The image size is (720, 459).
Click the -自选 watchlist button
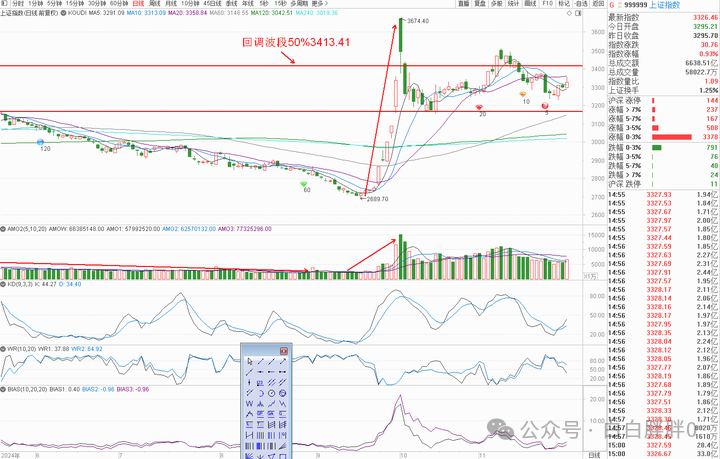click(x=581, y=4)
